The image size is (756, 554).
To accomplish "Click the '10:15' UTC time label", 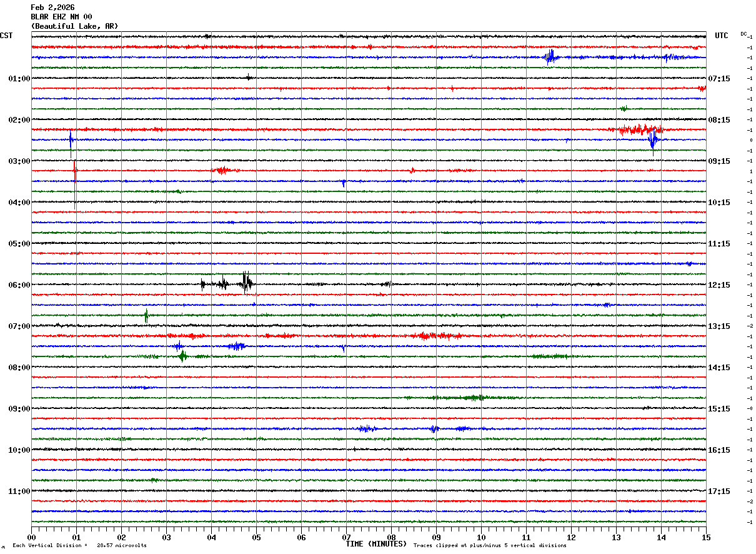I will pyautogui.click(x=720, y=203).
